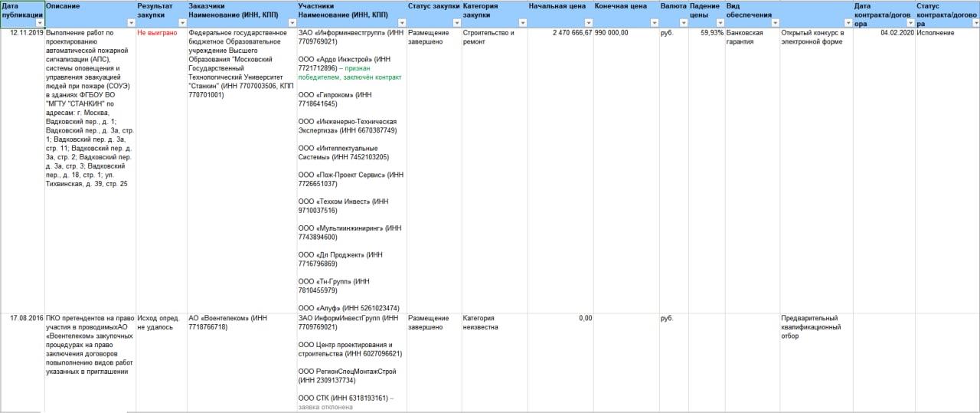Image resolution: width=980 pixels, height=413 pixels.
Task: Click participant ООО «Гипроком» entry
Action: point(335,99)
